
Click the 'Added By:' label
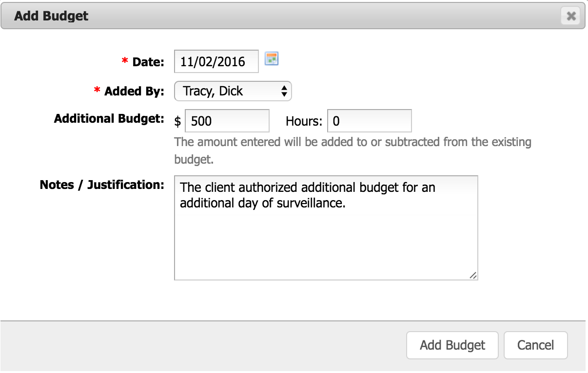[134, 91]
